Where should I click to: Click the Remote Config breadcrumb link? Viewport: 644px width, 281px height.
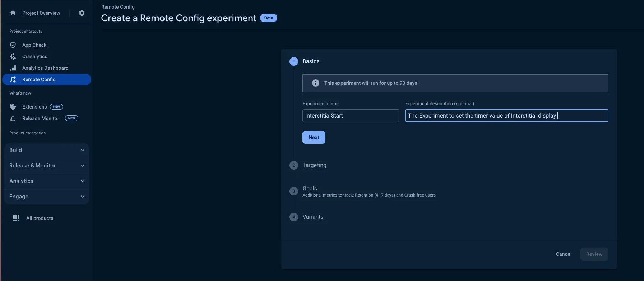tap(118, 7)
